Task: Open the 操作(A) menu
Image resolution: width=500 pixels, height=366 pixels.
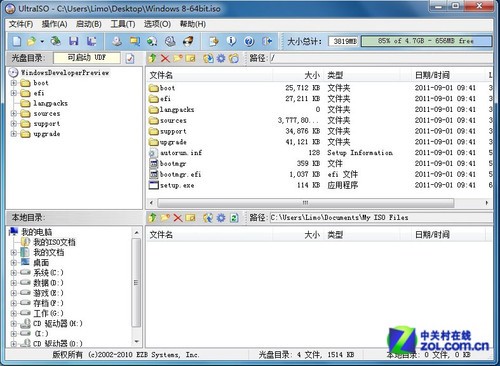Action: coord(54,24)
